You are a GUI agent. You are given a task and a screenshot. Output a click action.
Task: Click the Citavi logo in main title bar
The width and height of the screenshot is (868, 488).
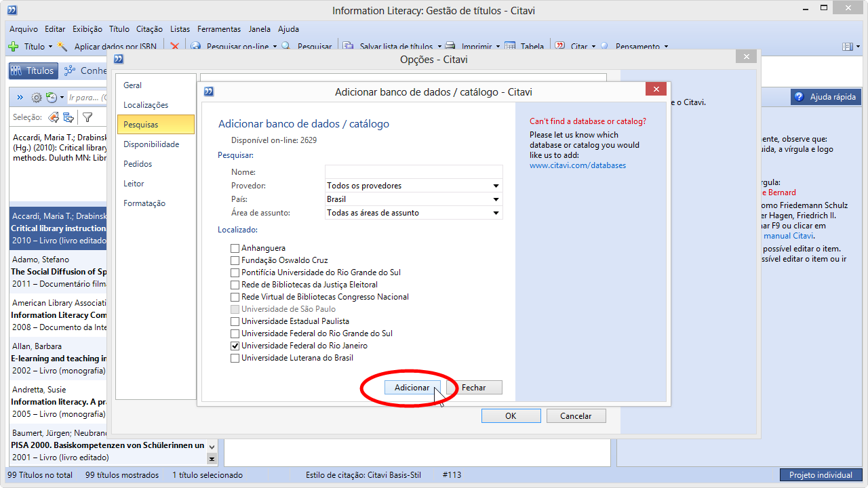pyautogui.click(x=12, y=10)
